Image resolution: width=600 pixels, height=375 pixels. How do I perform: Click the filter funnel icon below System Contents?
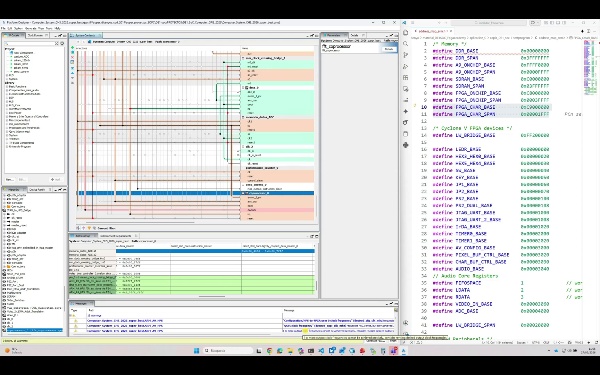[89, 228]
